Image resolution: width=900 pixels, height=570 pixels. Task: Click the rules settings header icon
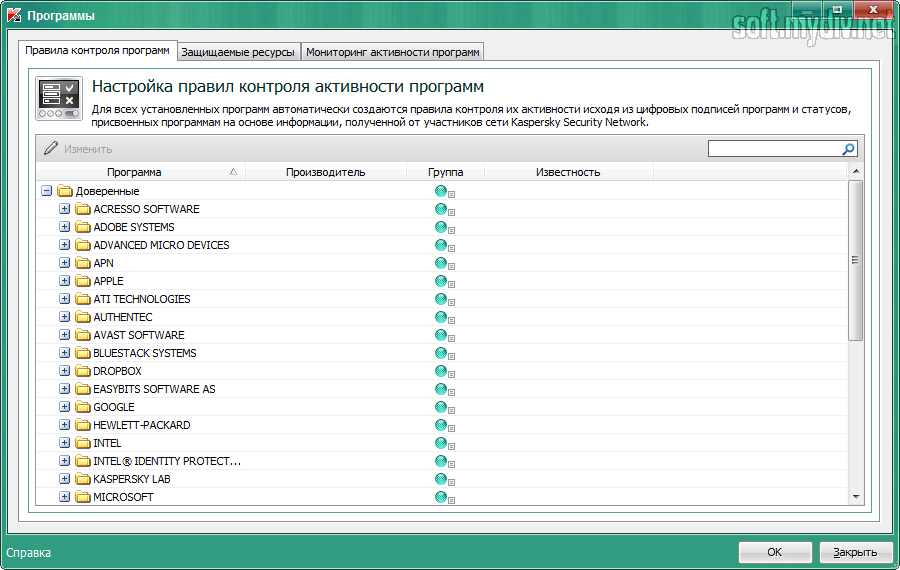pyautogui.click(x=59, y=98)
